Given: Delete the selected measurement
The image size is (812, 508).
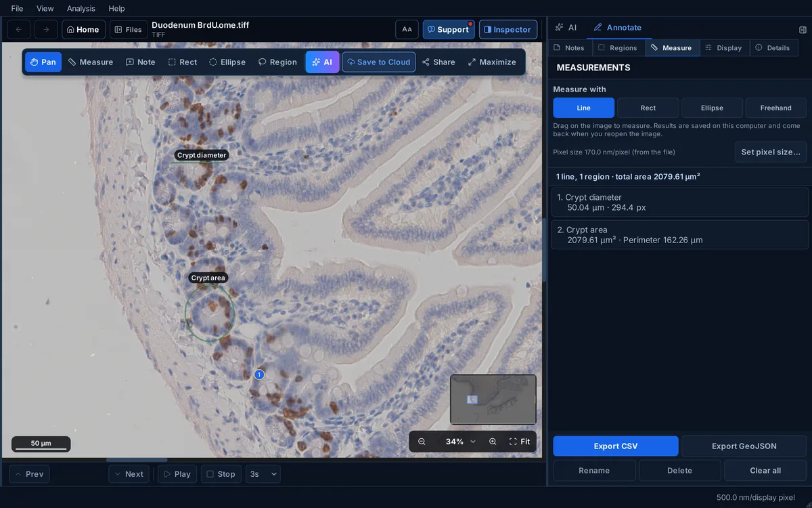Looking at the screenshot, I should pyautogui.click(x=680, y=471).
